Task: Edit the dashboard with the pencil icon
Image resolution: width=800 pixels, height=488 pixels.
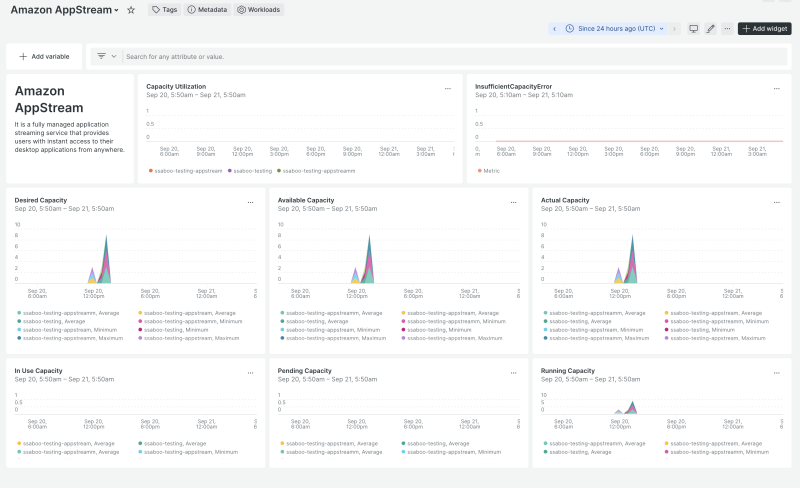Action: click(710, 29)
